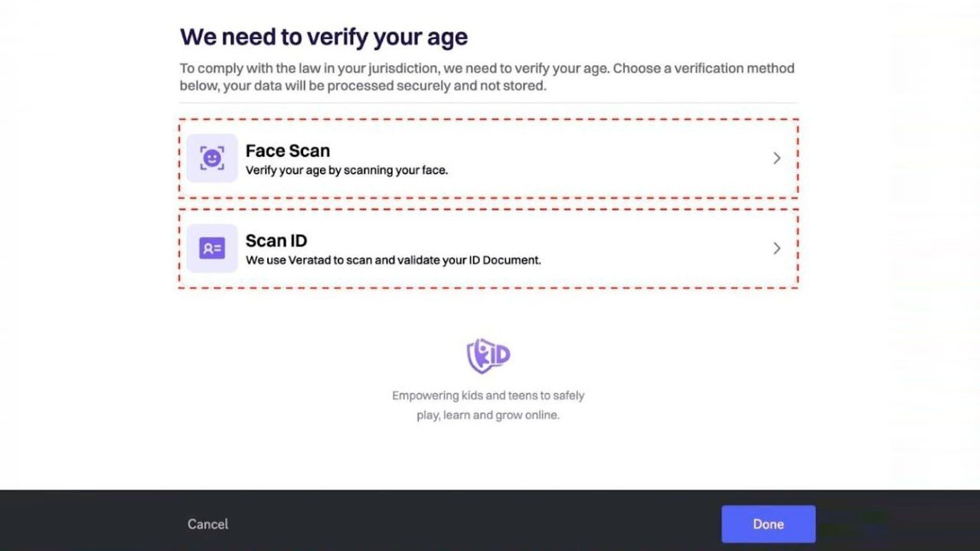
Task: Click the 'We need to verify your age' heading
Action: coord(324,37)
